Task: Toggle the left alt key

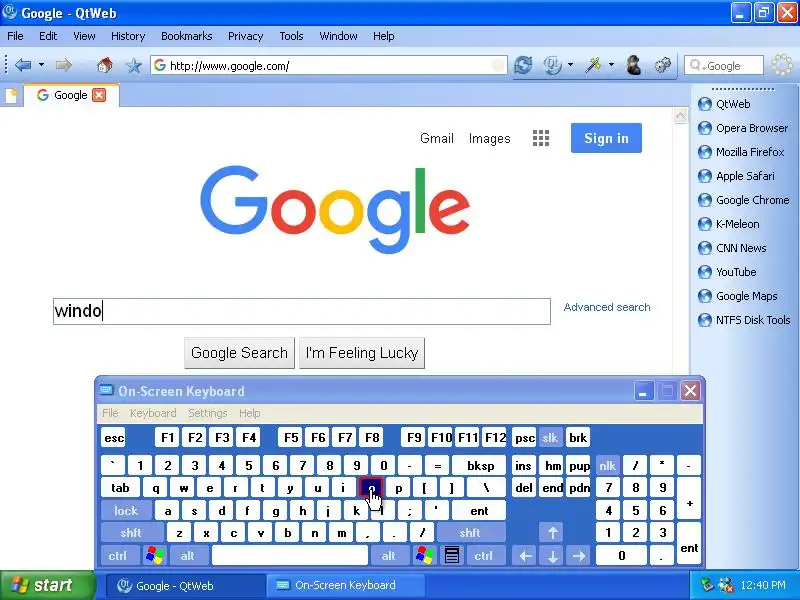Action: point(188,555)
